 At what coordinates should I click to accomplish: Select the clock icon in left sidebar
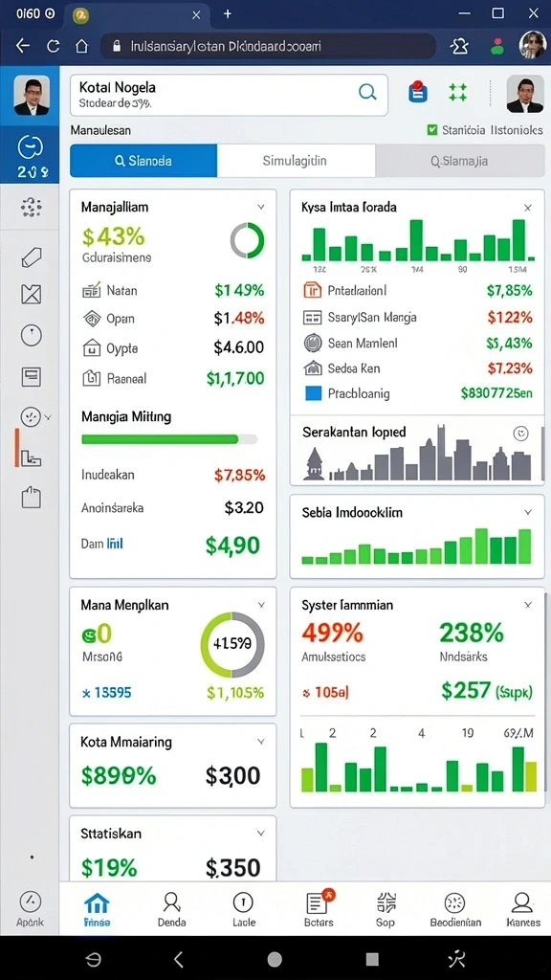pos(32,336)
